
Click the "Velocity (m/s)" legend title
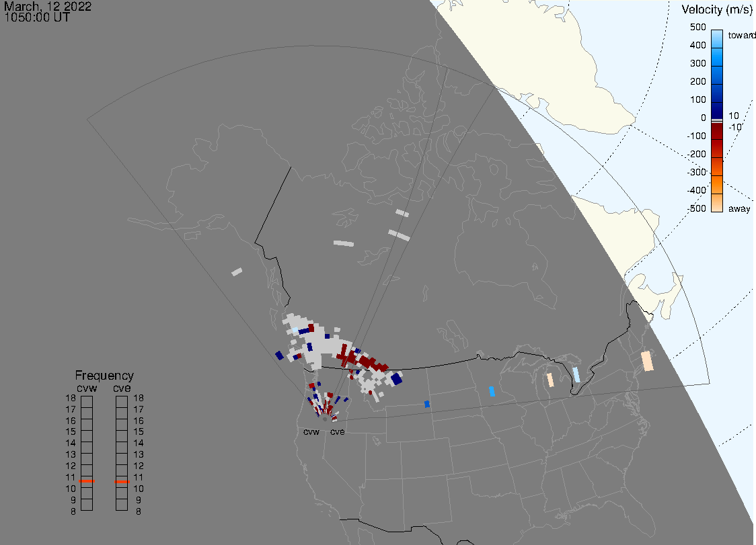(x=717, y=9)
